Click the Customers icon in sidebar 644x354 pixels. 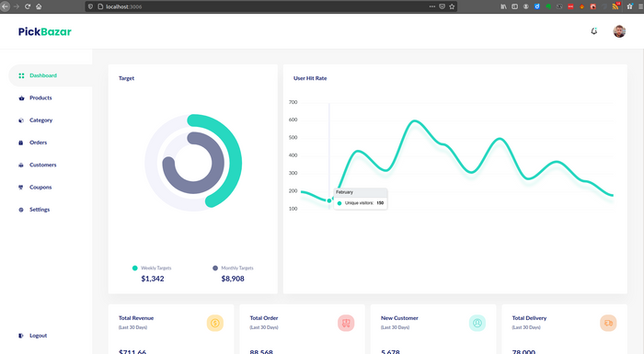click(x=21, y=166)
